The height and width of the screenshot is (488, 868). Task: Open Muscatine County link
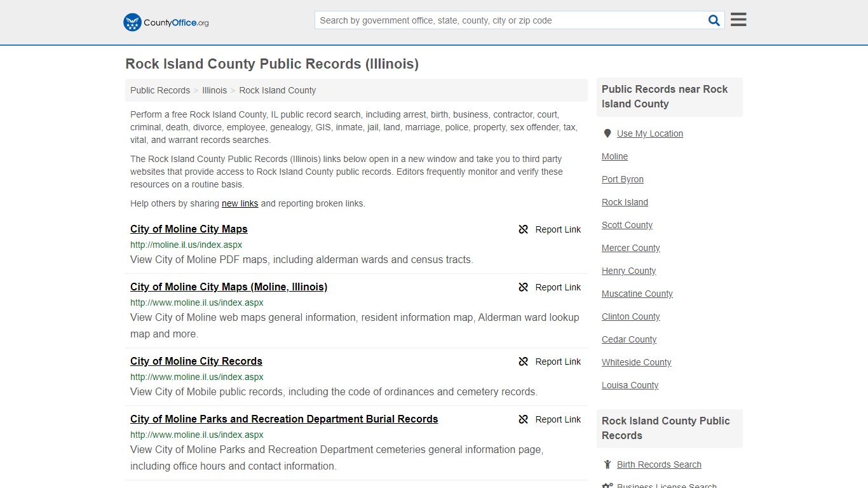tap(637, 294)
